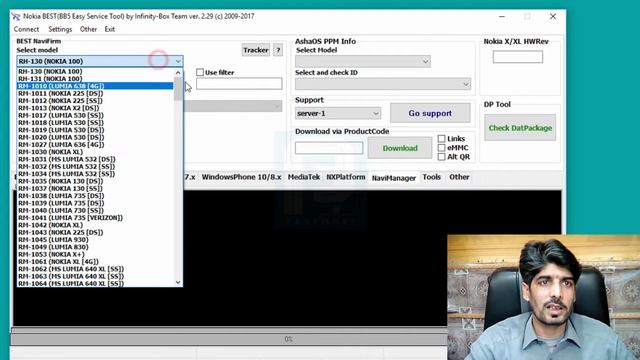Select RM-1049 (LUMIA 830)

95,247
